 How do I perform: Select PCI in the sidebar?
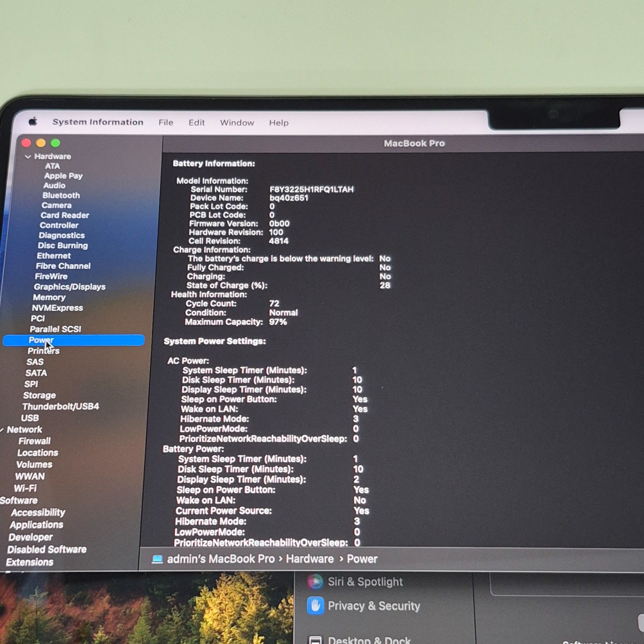point(38,319)
